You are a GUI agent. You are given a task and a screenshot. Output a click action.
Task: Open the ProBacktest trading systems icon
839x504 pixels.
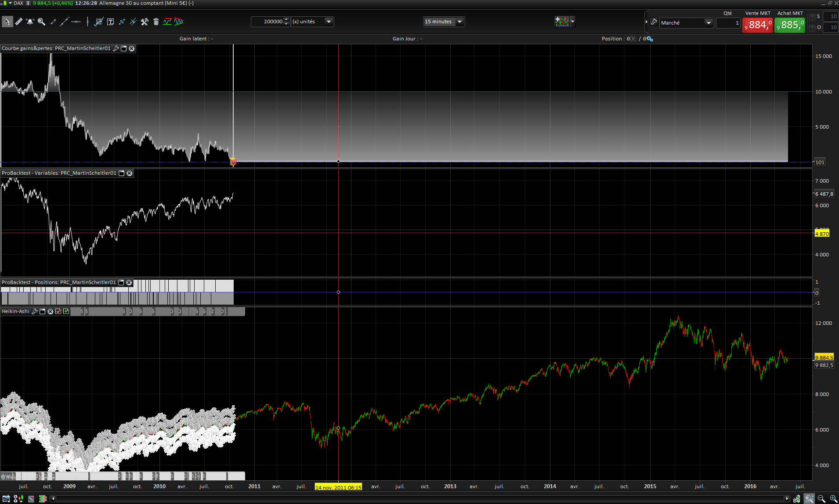(179, 22)
